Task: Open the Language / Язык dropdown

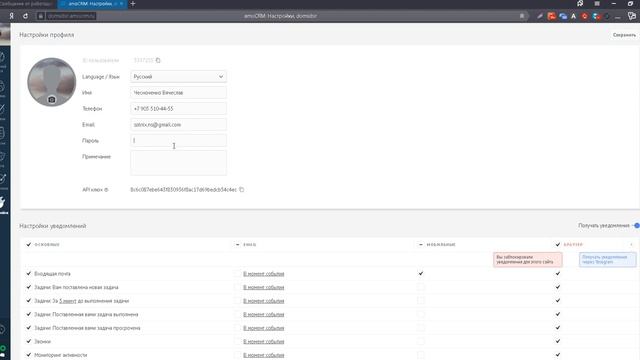Action: click(178, 77)
